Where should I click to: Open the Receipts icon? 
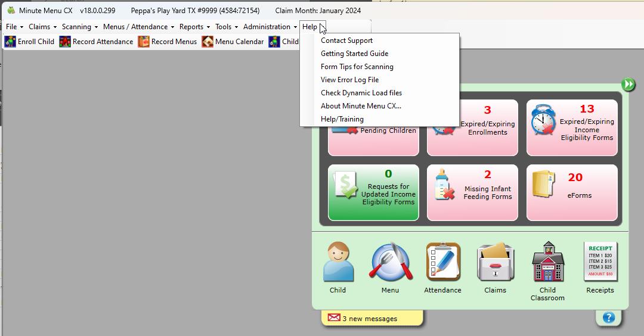600,262
